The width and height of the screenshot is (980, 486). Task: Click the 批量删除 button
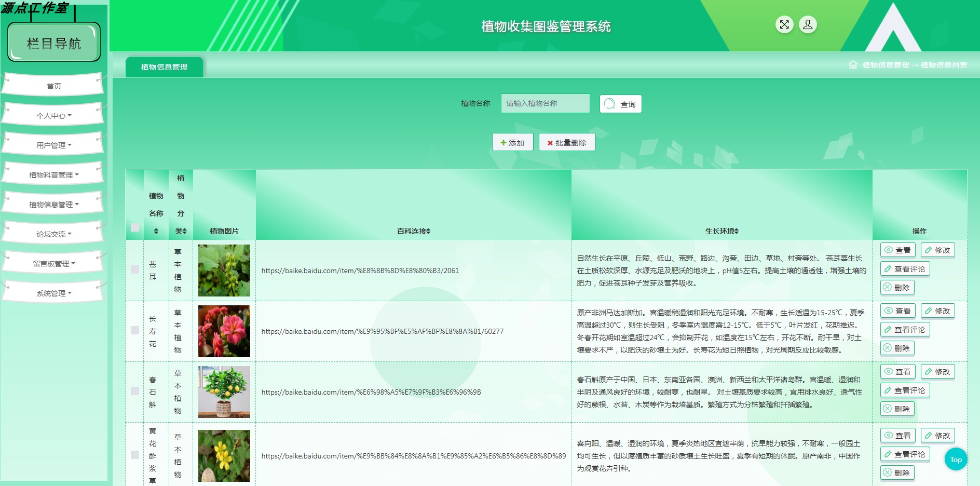point(567,142)
